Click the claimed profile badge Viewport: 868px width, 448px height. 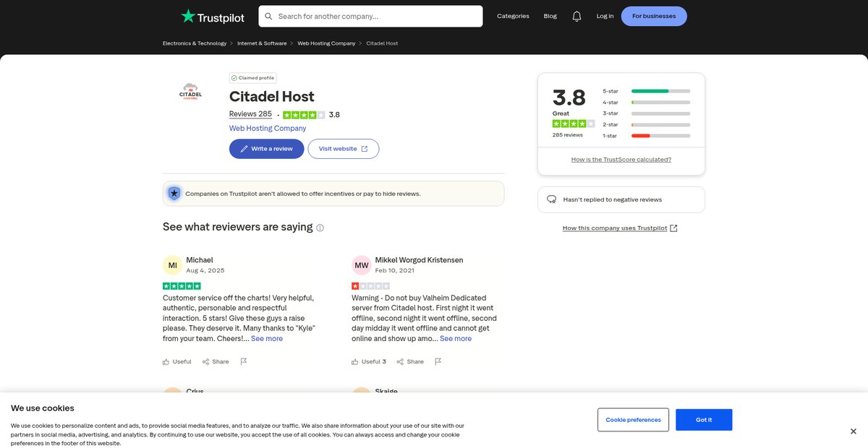coord(253,78)
